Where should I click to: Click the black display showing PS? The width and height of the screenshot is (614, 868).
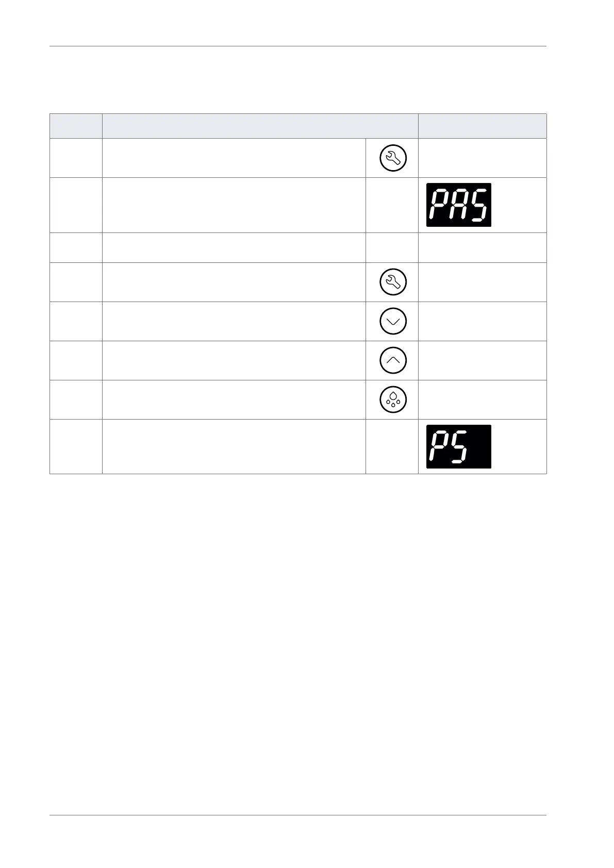click(458, 446)
